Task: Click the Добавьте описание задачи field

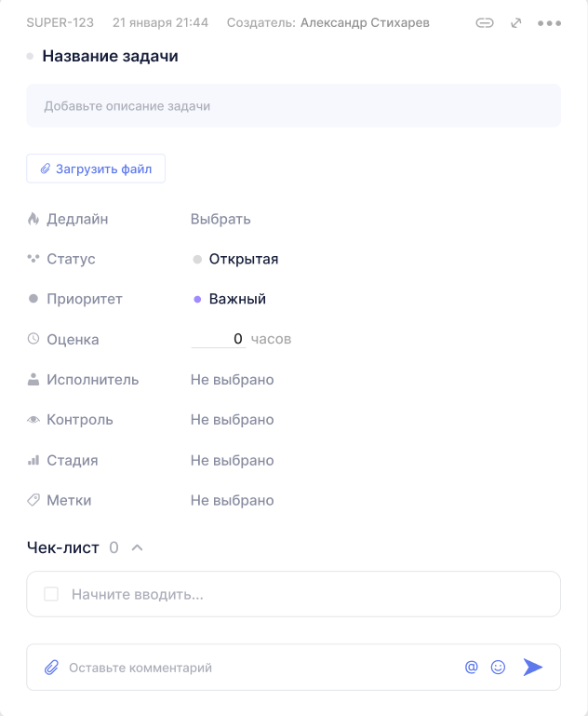Action: coord(293,106)
